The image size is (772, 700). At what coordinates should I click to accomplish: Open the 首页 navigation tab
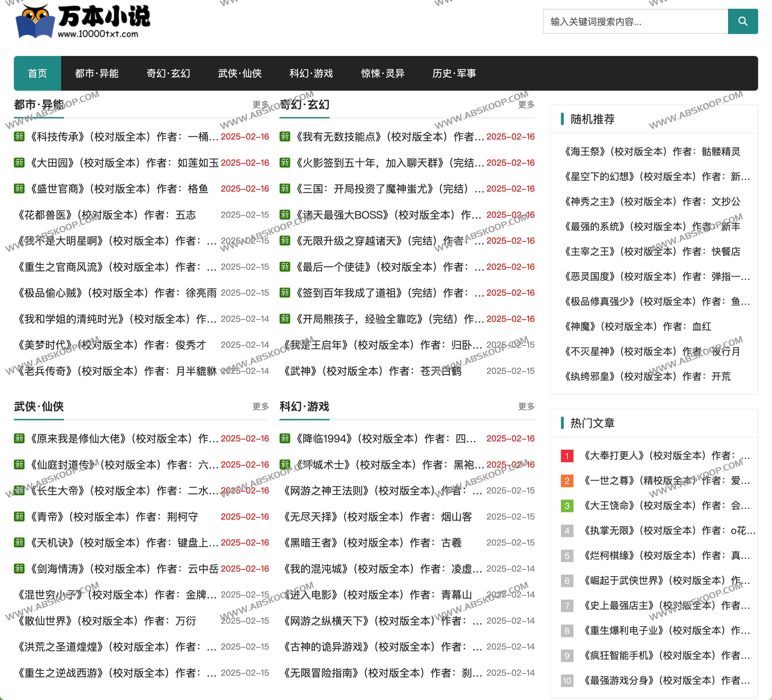point(37,74)
